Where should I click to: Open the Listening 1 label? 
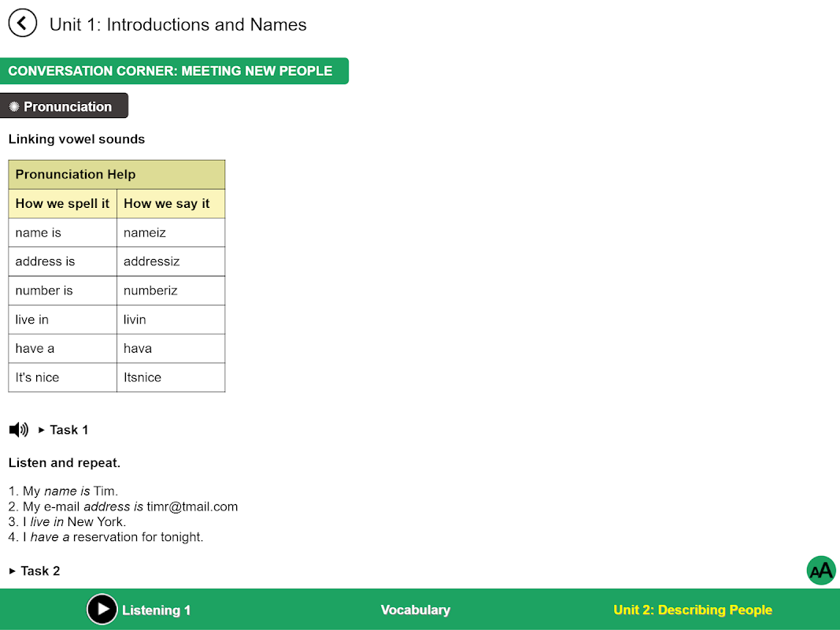point(156,610)
